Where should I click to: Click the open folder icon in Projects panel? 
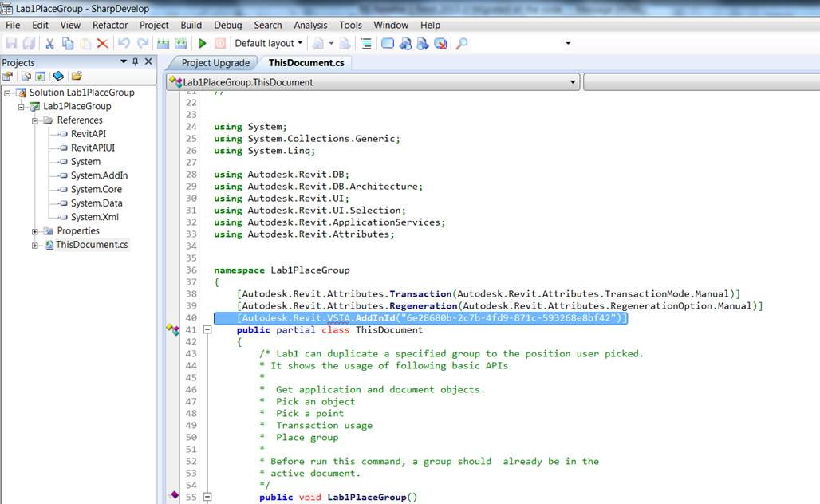point(76,76)
